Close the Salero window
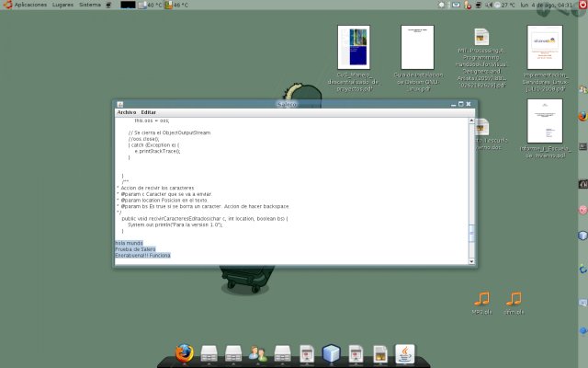This screenshot has height=368, width=588. pyautogui.click(x=469, y=104)
